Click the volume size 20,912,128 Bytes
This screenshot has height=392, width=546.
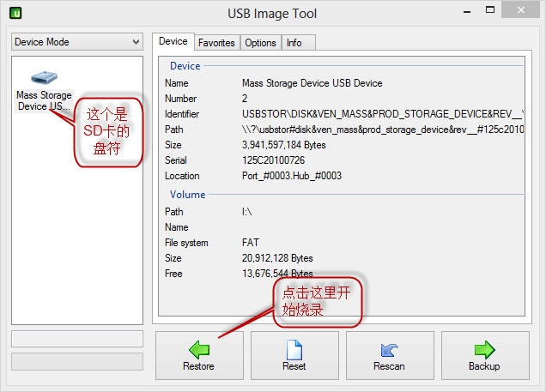[277, 258]
